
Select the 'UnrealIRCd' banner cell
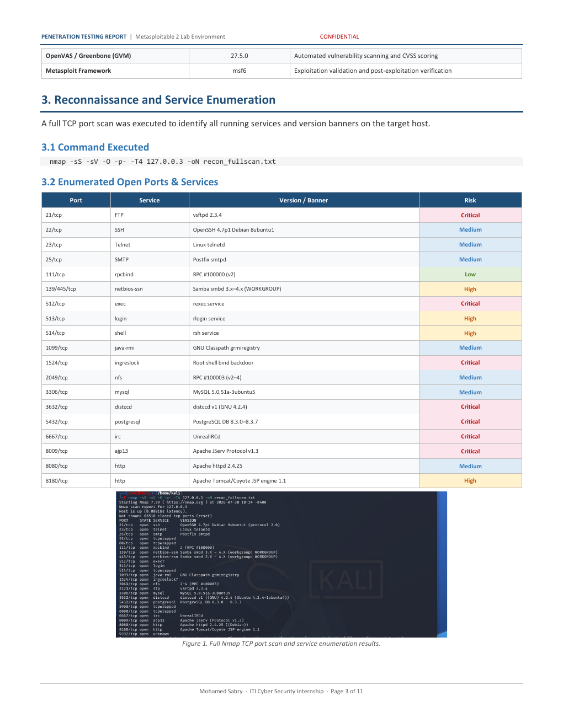304,437
